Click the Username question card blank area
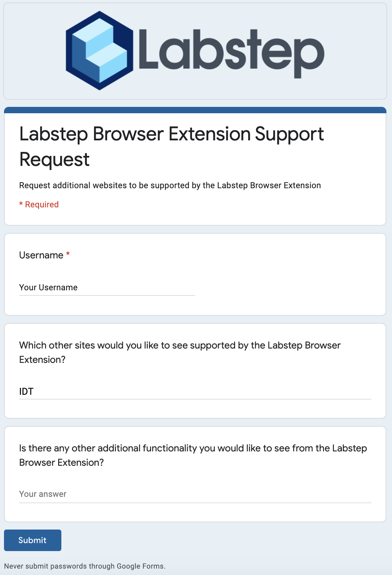392x575 pixels. point(291,275)
